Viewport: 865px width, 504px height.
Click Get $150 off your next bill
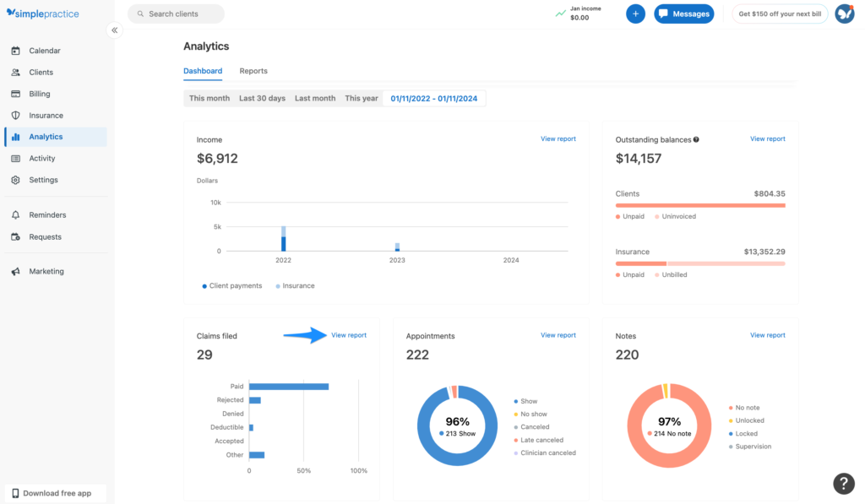tap(780, 14)
